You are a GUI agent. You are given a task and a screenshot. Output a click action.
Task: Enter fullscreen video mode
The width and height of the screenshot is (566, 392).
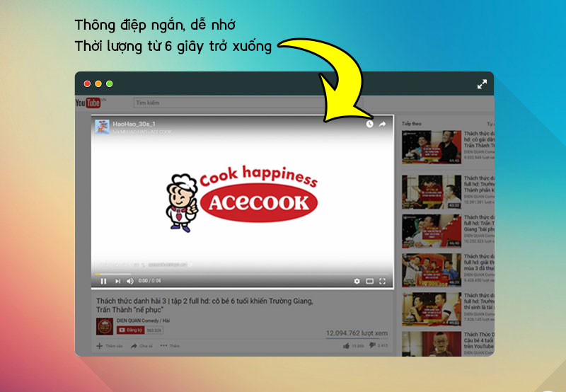pyautogui.click(x=383, y=281)
